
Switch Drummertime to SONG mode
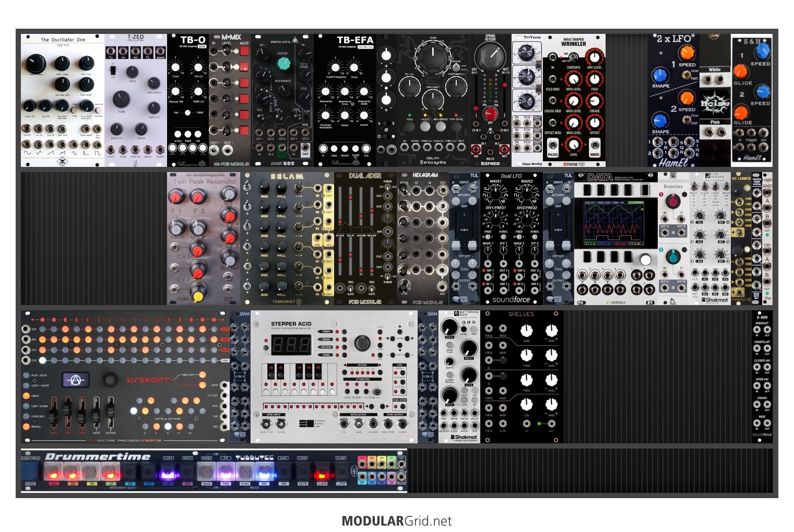click(245, 472)
